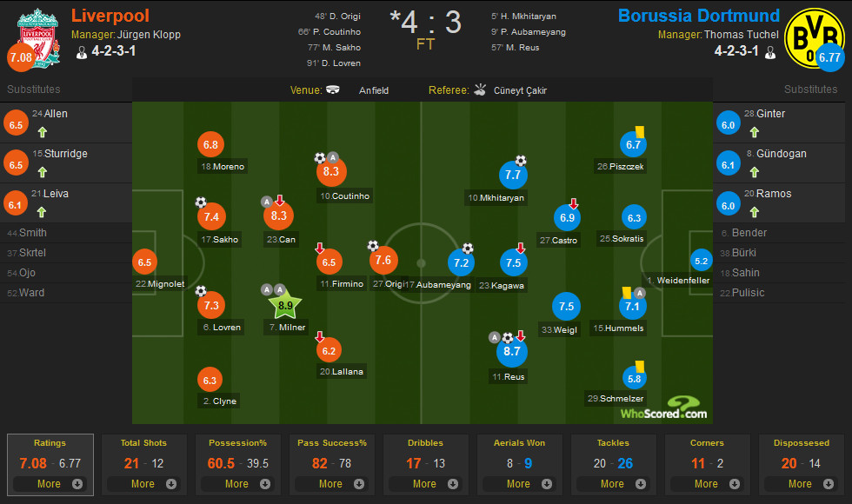Expand More under Possession%
852x504 pixels.
coord(236,484)
